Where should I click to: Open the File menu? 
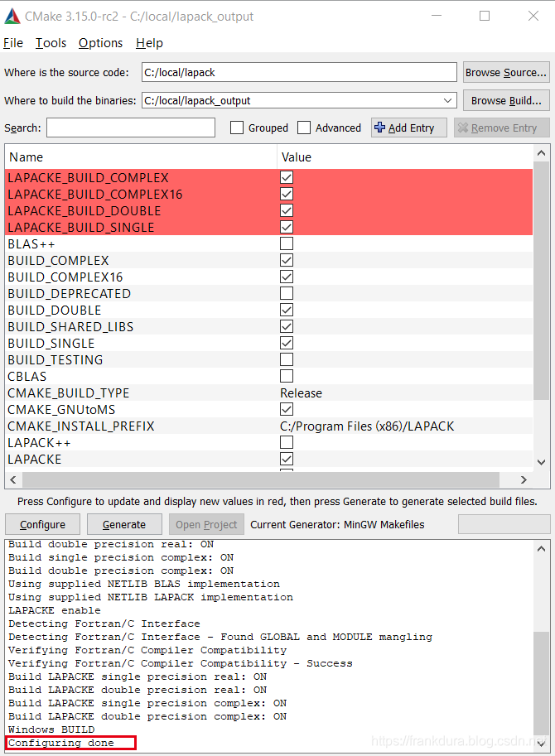click(13, 43)
